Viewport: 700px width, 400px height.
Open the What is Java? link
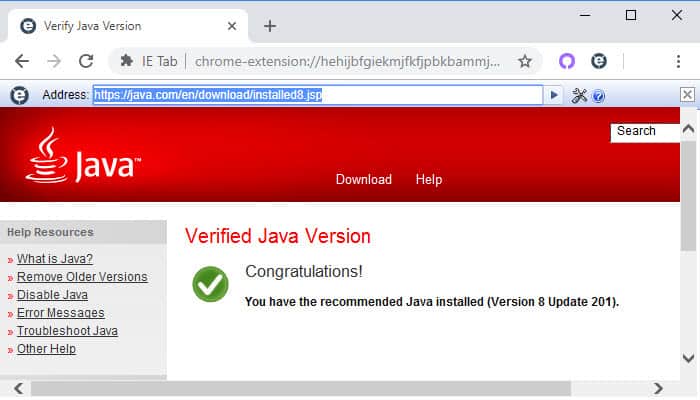coord(55,258)
